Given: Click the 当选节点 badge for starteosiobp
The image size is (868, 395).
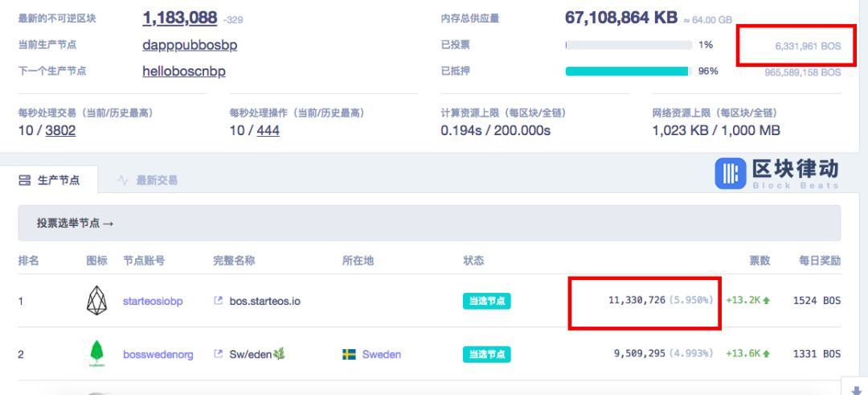Looking at the screenshot, I should 486,302.
